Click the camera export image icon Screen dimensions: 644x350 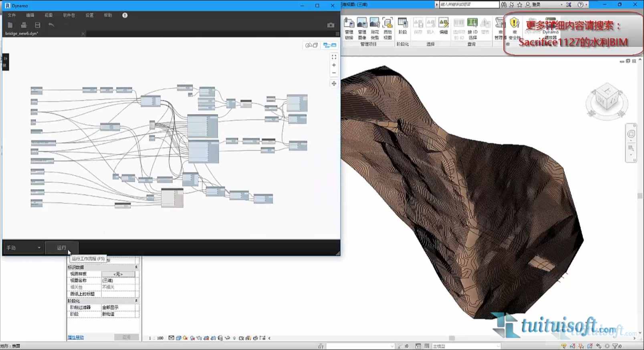coord(331,25)
